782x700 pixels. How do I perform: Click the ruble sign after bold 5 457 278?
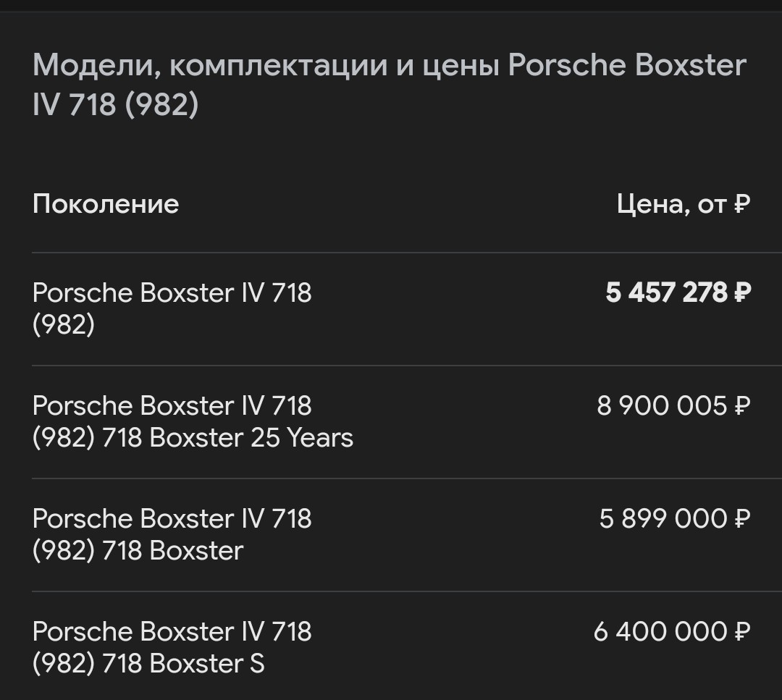coord(742,292)
